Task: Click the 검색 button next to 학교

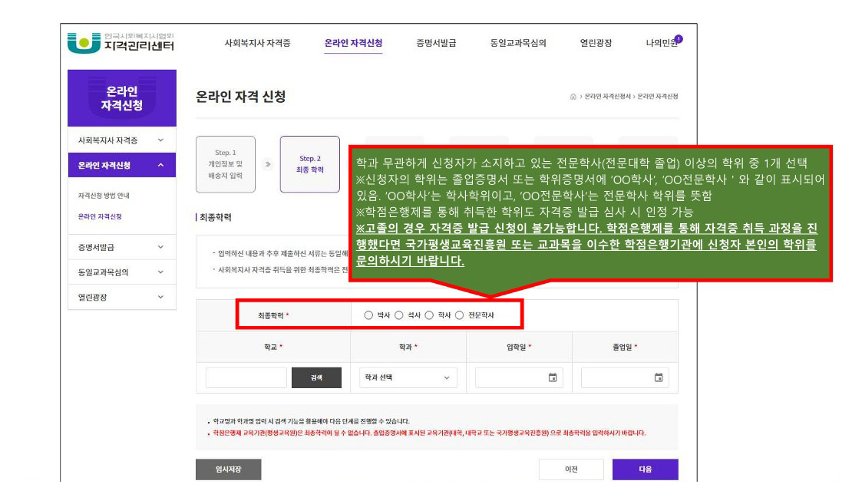Action: [x=316, y=377]
